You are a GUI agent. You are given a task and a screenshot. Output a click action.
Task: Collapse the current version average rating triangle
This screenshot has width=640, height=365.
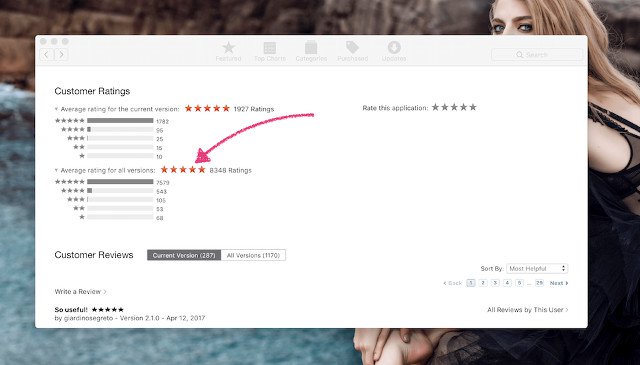[56, 109]
